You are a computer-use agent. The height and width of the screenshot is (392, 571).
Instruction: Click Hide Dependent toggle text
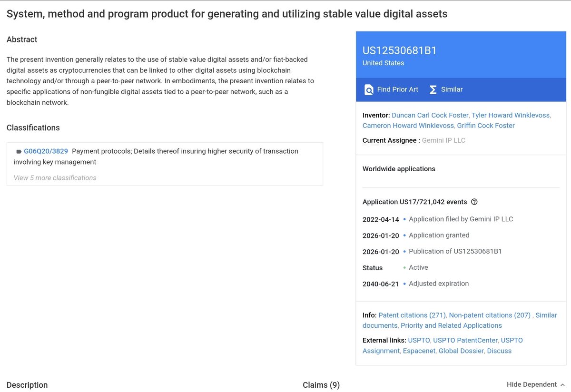pyautogui.click(x=532, y=384)
